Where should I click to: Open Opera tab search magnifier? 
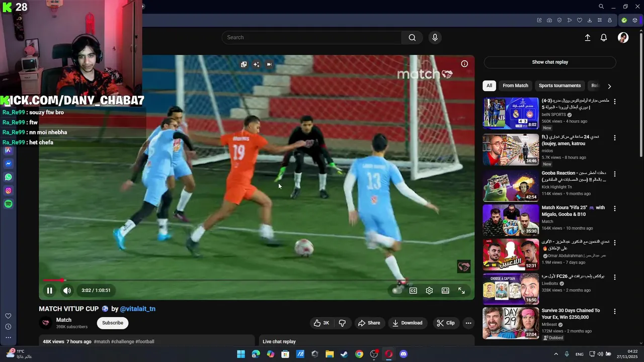(x=601, y=7)
